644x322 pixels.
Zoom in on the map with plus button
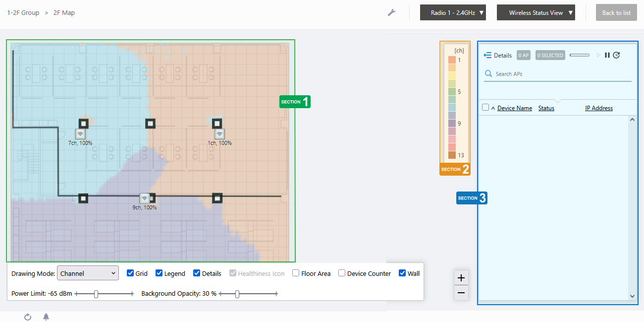click(461, 278)
